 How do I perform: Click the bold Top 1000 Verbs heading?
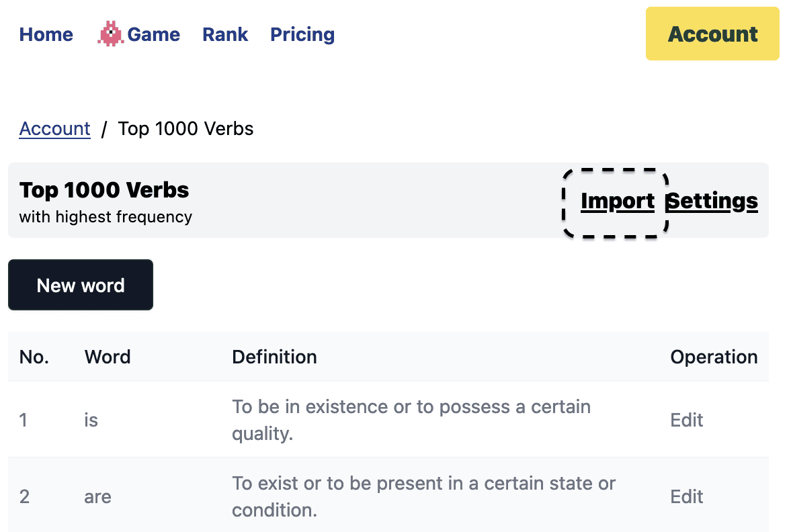click(x=104, y=190)
